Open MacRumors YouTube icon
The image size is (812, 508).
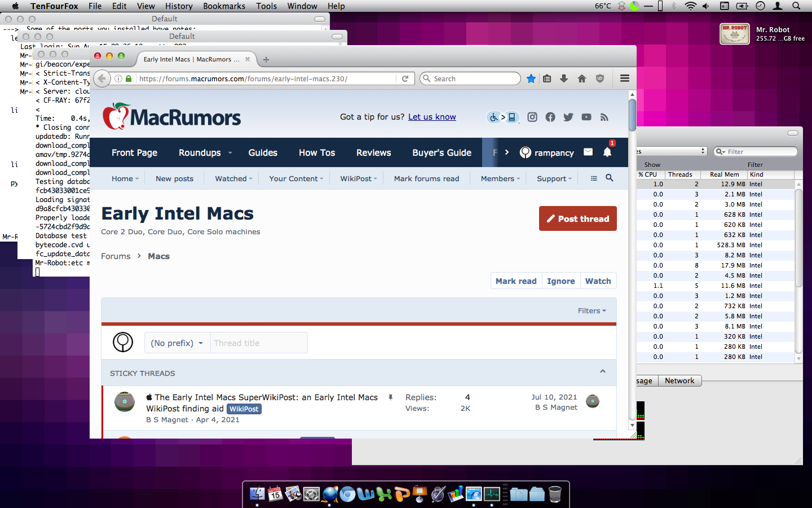[x=586, y=117]
